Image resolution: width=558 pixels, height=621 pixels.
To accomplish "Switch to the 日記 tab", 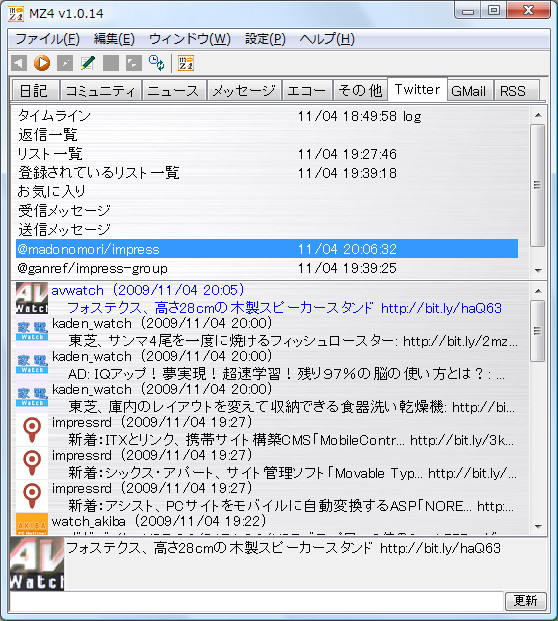I will point(35,91).
